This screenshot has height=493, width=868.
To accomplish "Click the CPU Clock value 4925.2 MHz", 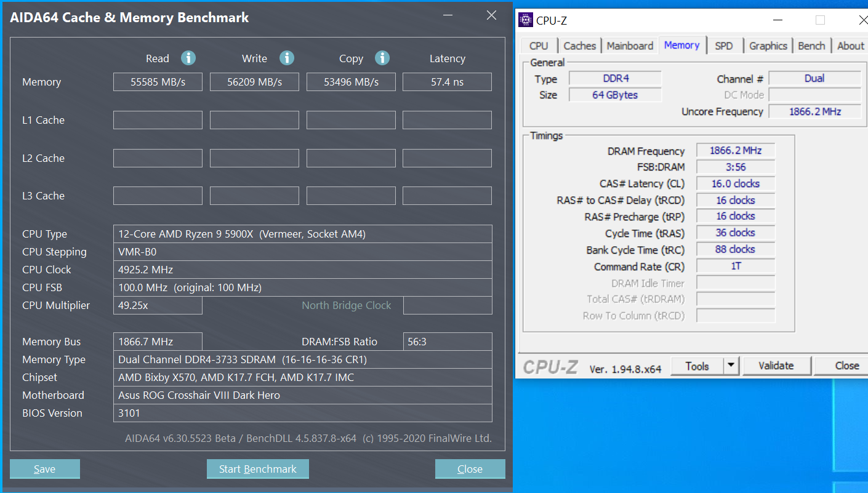I will click(303, 270).
